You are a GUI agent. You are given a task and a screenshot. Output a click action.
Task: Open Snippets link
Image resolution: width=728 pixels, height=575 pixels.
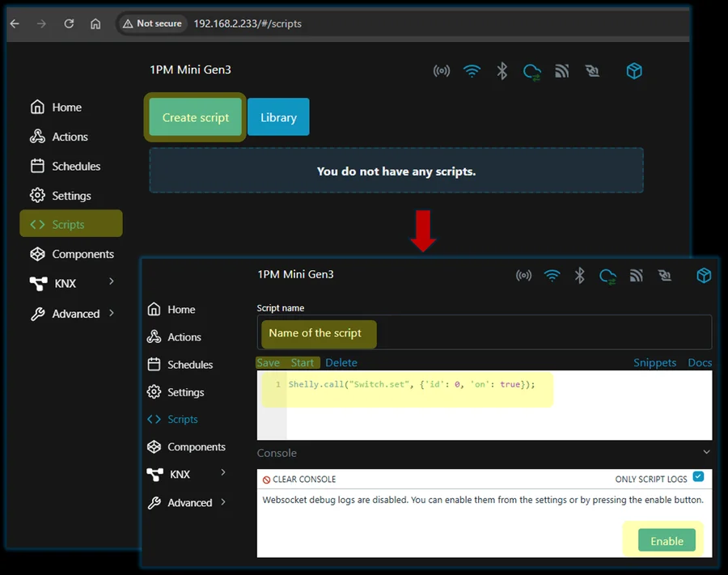[x=654, y=362]
